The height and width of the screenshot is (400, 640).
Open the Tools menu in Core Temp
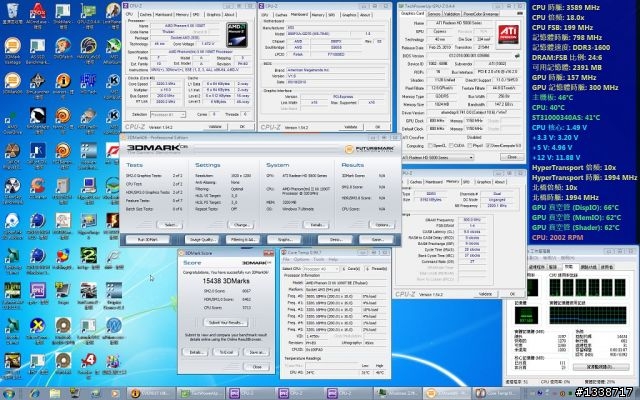(x=320, y=260)
